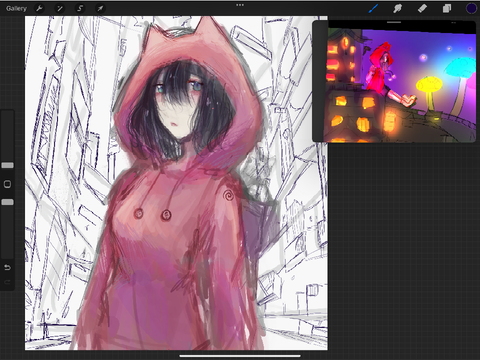Tap the square Modify button on sidebar
The height and width of the screenshot is (360, 480).
(7, 184)
